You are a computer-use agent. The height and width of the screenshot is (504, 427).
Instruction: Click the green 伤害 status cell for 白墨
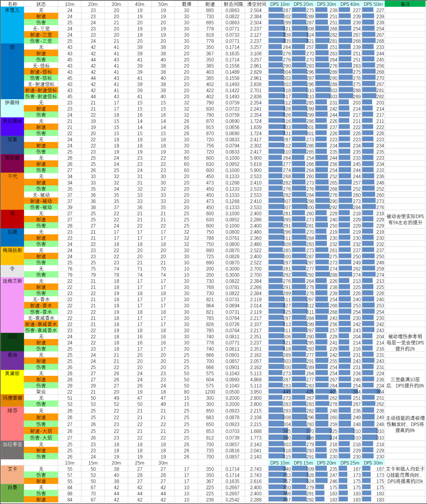pyautogui.click(x=41, y=493)
